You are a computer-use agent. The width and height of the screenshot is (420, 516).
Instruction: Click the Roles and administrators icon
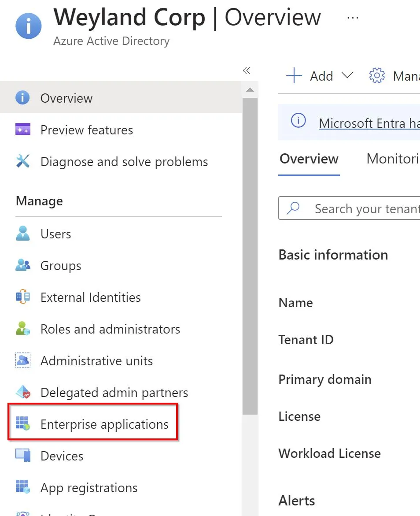point(23,328)
